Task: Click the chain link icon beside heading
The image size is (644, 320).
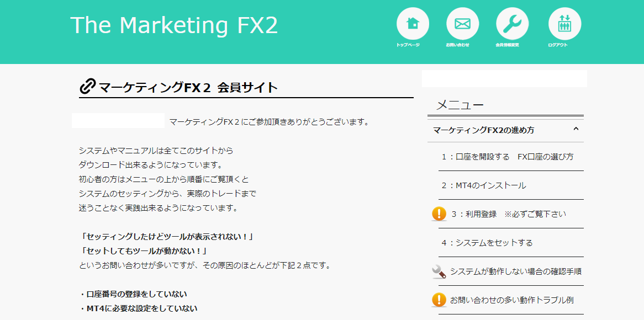Action: tap(88, 87)
